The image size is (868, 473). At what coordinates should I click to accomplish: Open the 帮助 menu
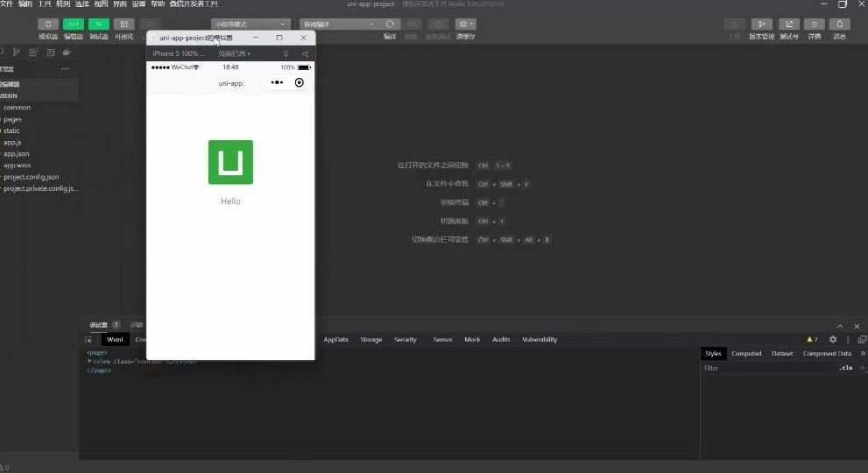(x=158, y=4)
